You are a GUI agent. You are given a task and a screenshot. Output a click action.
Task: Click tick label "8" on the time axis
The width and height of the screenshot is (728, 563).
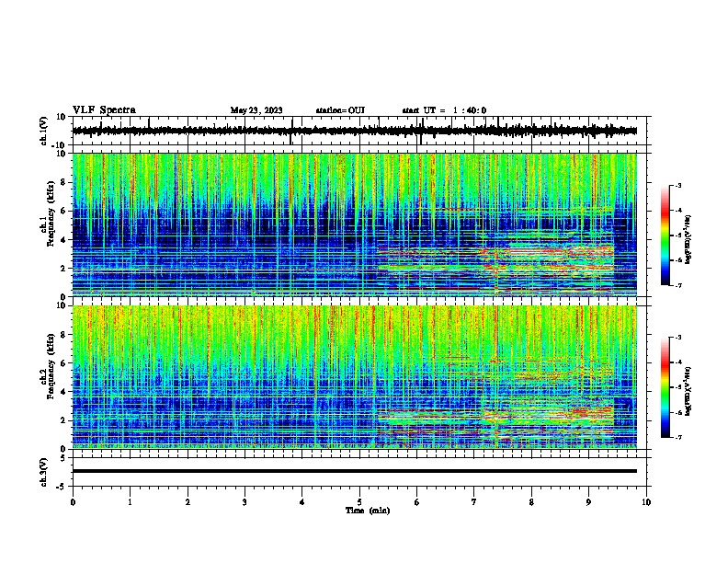click(x=531, y=502)
